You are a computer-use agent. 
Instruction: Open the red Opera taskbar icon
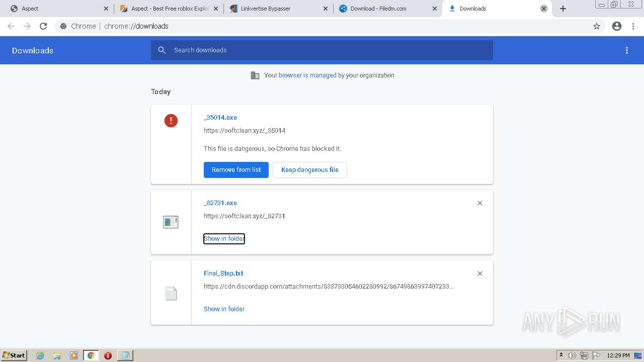point(108,355)
